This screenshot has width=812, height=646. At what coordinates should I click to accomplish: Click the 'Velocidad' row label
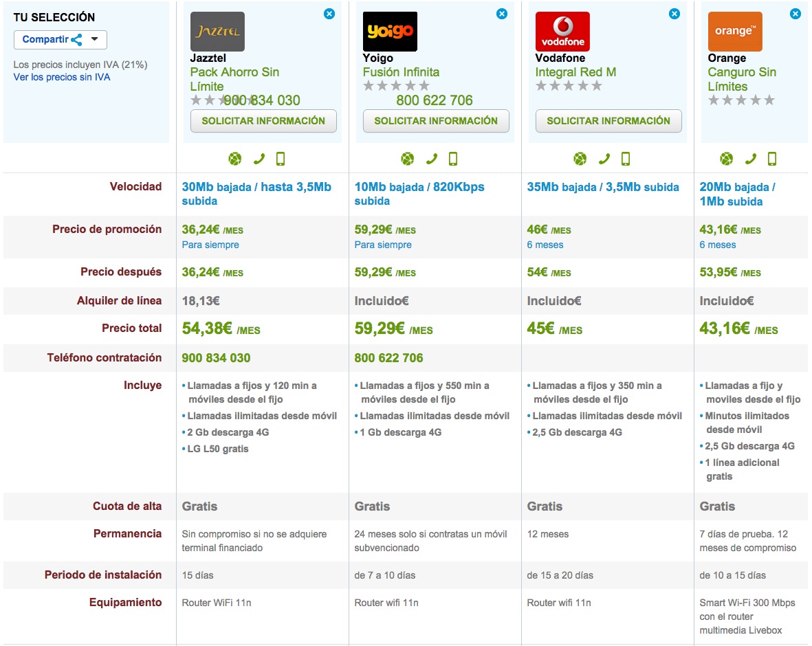(x=135, y=186)
